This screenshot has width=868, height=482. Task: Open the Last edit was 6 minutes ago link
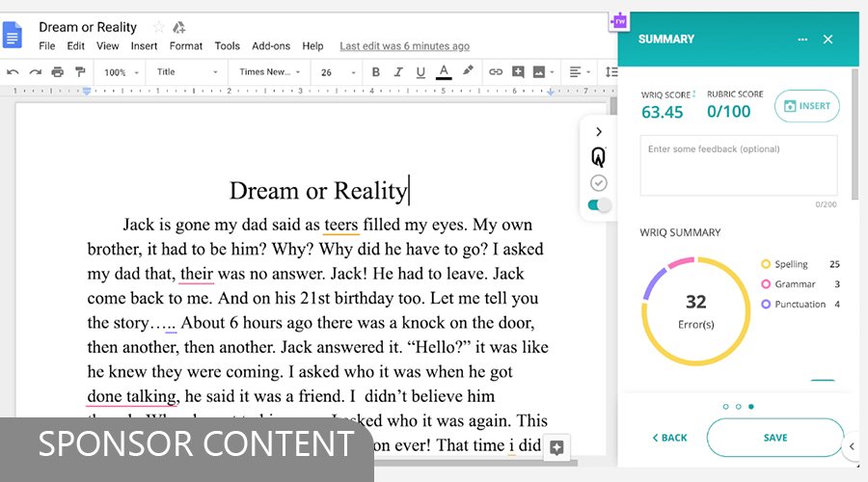(x=405, y=46)
